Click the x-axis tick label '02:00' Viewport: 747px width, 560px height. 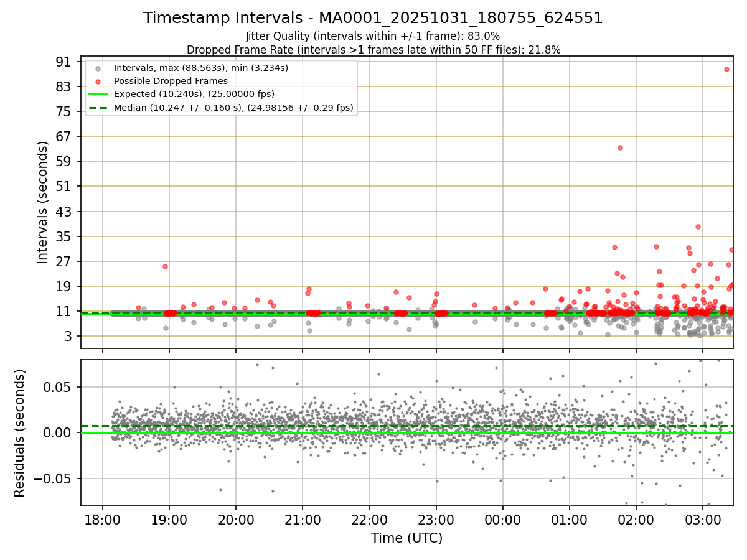point(636,521)
